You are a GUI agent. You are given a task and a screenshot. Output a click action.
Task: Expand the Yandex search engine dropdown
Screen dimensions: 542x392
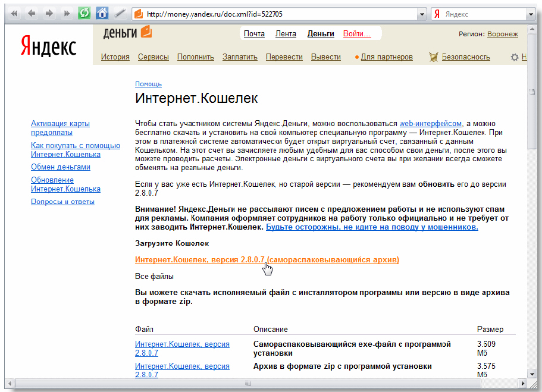530,14
